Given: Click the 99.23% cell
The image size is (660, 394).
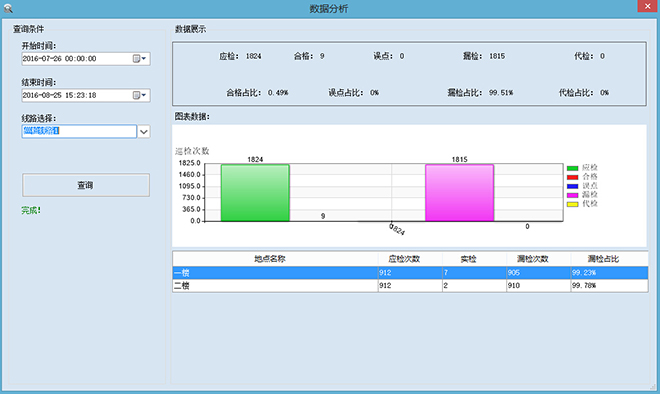Looking at the screenshot, I should (609, 273).
